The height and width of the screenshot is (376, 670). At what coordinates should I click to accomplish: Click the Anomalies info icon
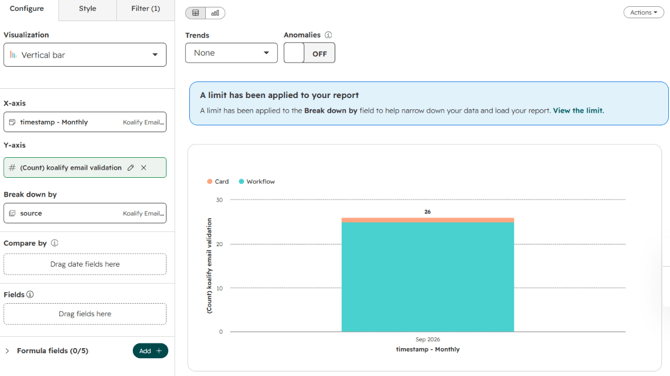tap(328, 35)
